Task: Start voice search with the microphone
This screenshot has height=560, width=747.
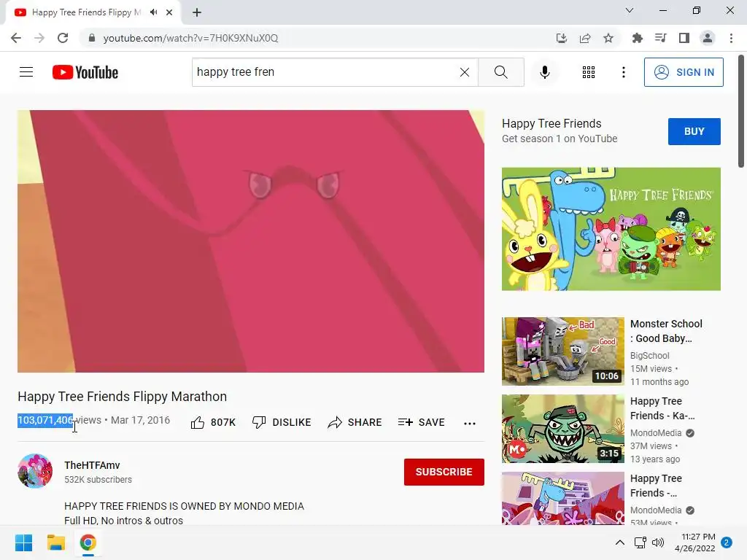Action: pos(545,72)
